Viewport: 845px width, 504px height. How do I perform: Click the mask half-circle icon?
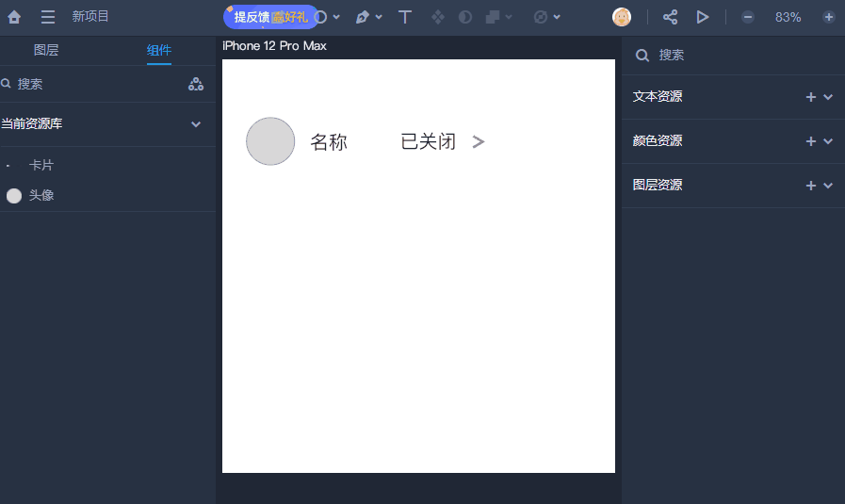[x=465, y=17]
